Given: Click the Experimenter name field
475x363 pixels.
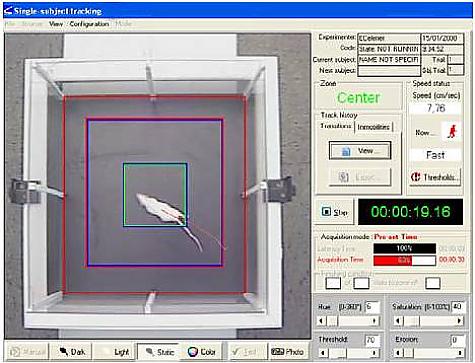Looking at the screenshot, I should coord(389,38).
